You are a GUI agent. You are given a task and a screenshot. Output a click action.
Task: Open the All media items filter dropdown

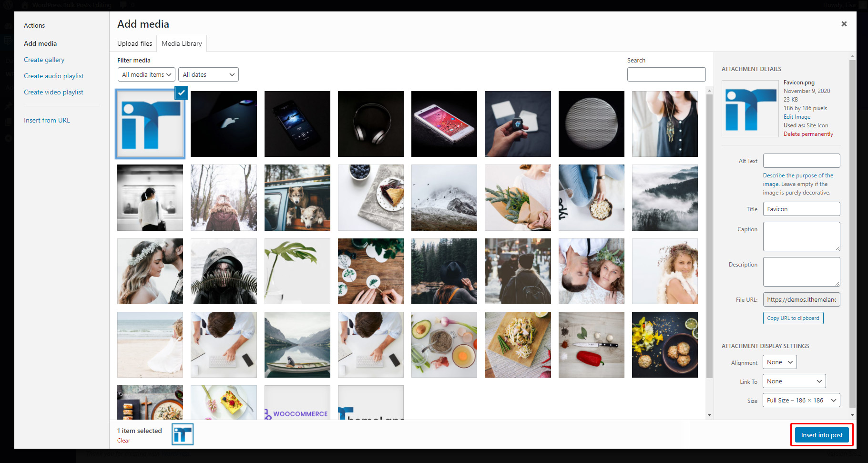click(x=146, y=75)
